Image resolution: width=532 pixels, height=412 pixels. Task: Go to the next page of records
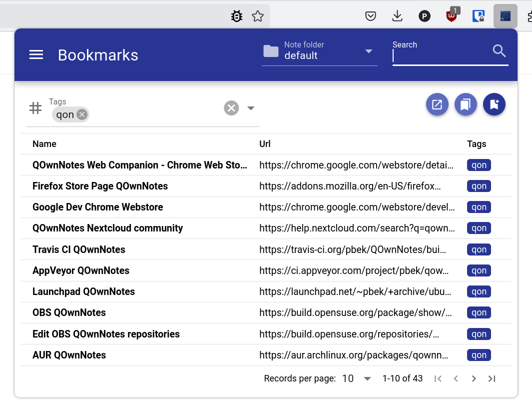point(474,378)
